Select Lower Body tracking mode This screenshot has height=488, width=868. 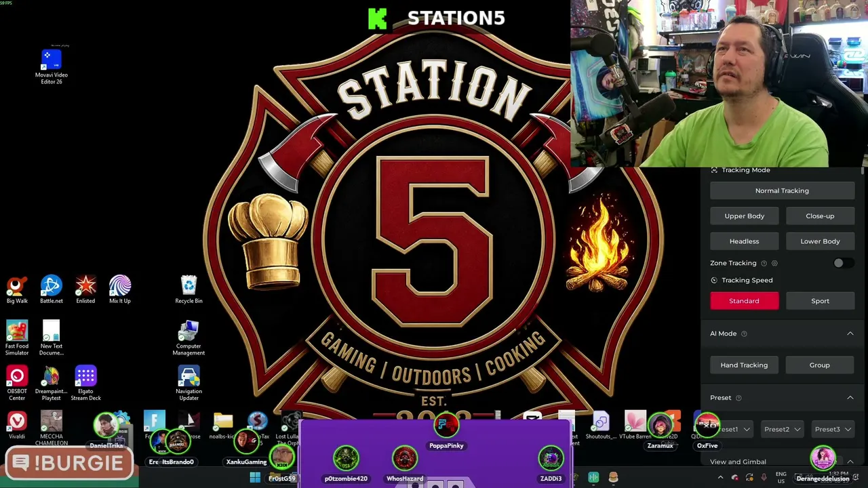point(820,241)
